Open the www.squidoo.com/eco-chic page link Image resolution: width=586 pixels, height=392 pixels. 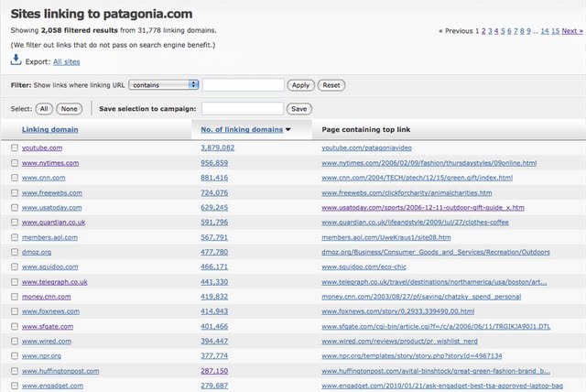click(x=364, y=267)
